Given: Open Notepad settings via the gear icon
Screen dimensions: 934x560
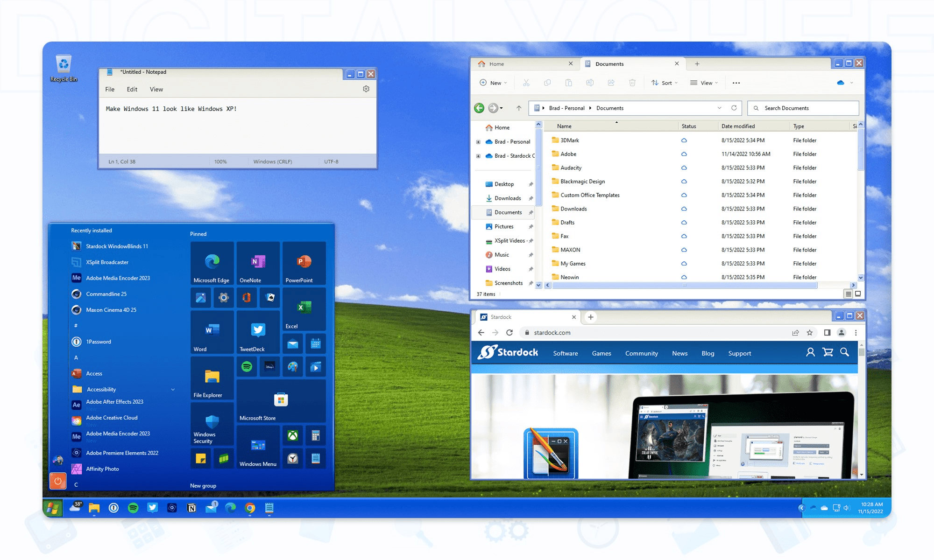Looking at the screenshot, I should click(x=367, y=89).
